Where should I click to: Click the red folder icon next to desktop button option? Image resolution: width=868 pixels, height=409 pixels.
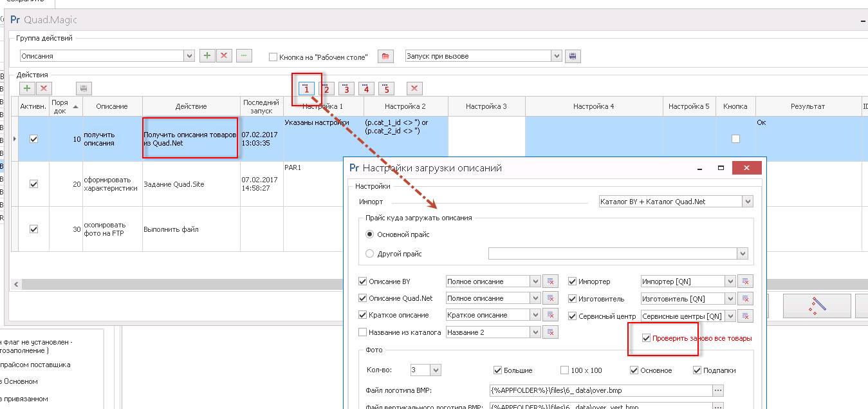pos(385,56)
